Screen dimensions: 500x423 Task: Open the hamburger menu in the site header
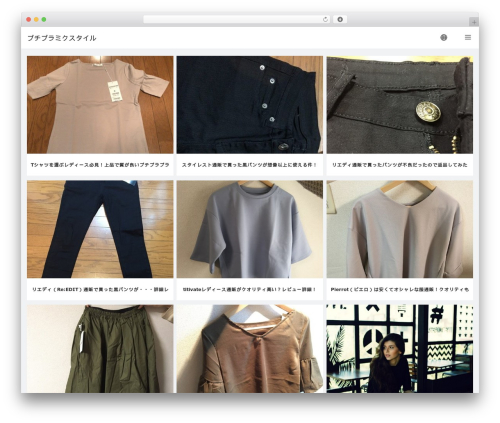tap(468, 38)
